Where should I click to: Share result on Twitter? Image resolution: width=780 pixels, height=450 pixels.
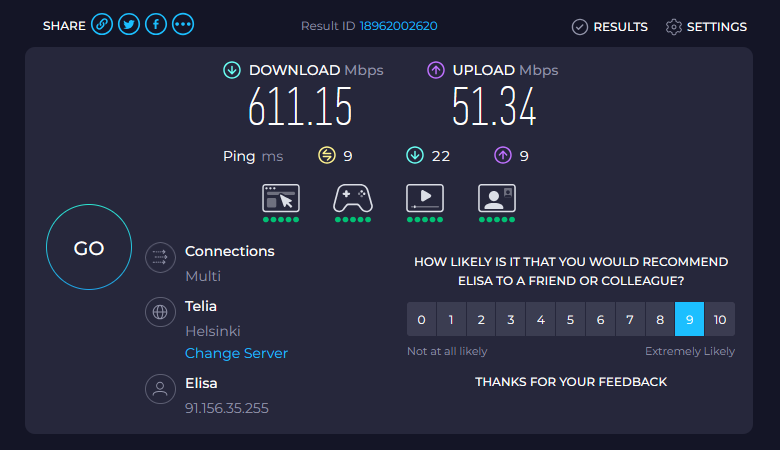tap(129, 24)
